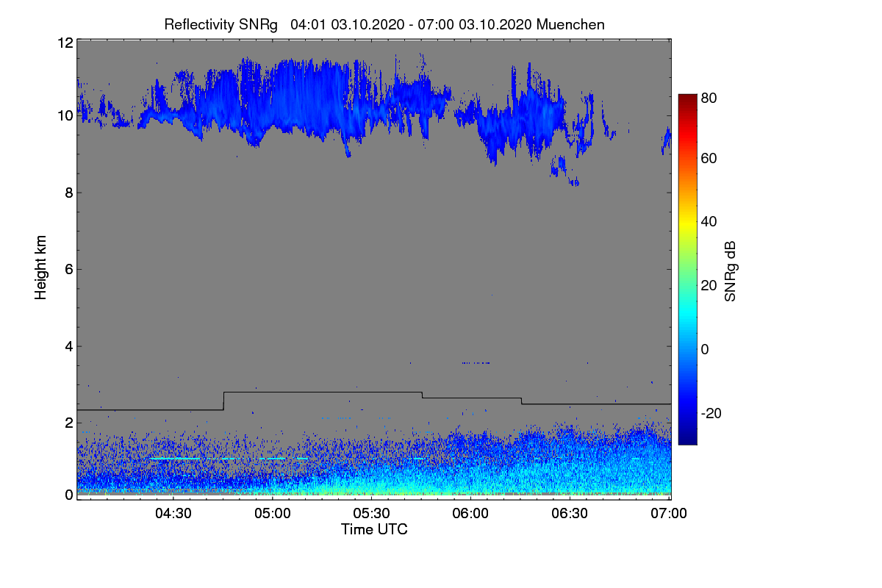Click the colorbar '60' value label

click(x=709, y=159)
